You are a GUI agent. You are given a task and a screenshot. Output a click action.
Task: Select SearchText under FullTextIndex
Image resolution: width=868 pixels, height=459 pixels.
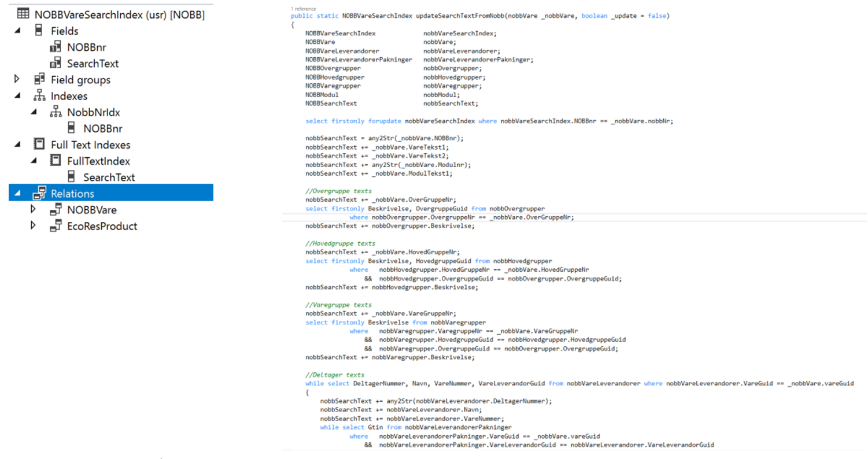[x=109, y=177]
